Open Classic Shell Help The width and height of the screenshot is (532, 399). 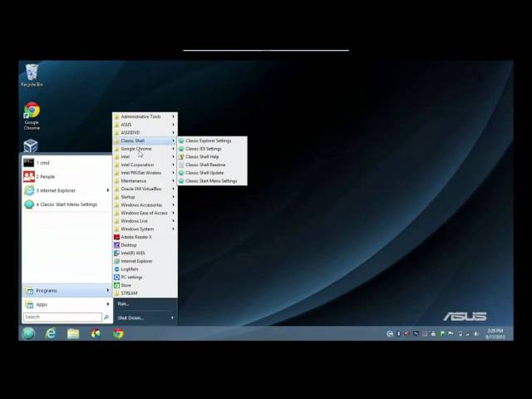pyautogui.click(x=213, y=157)
